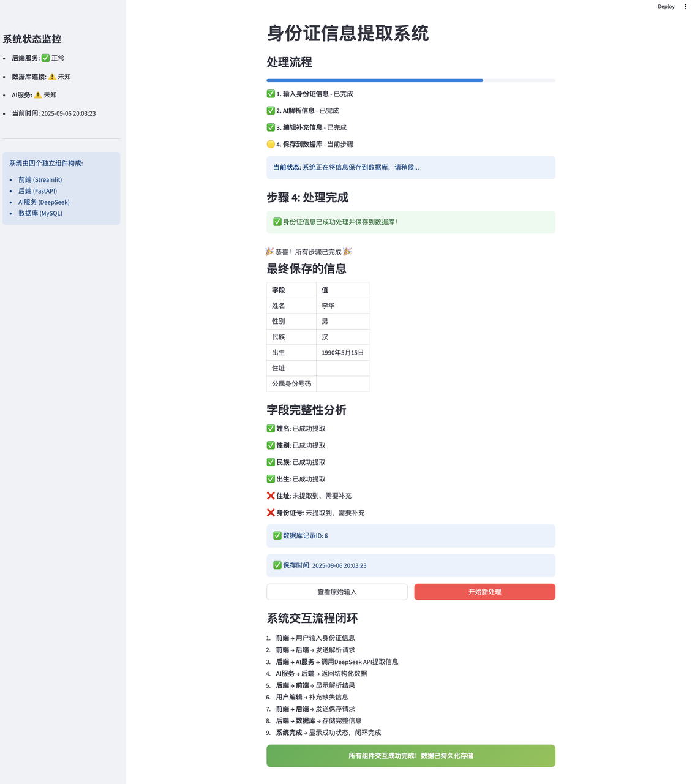Click the 字段 table column header
The height and width of the screenshot is (784, 692).
click(x=291, y=290)
